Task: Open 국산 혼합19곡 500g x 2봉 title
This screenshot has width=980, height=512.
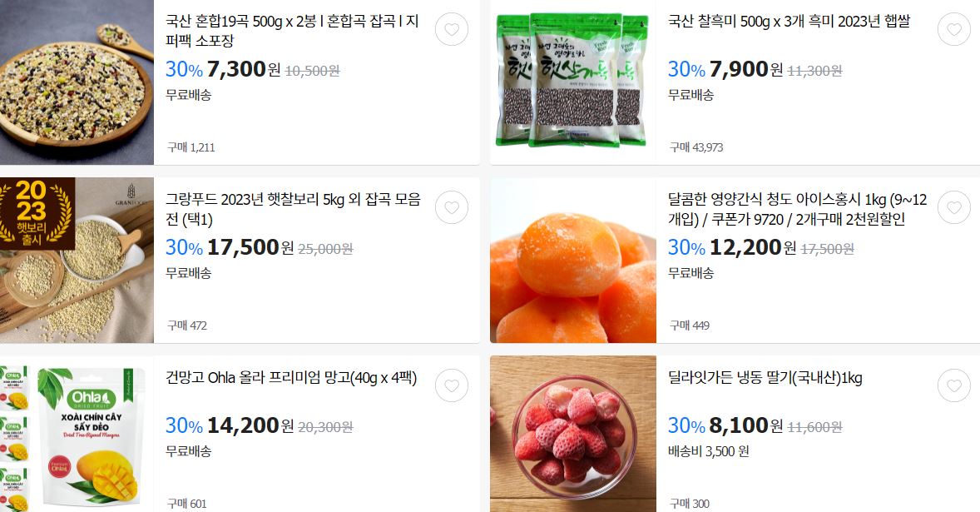Action: [292, 31]
